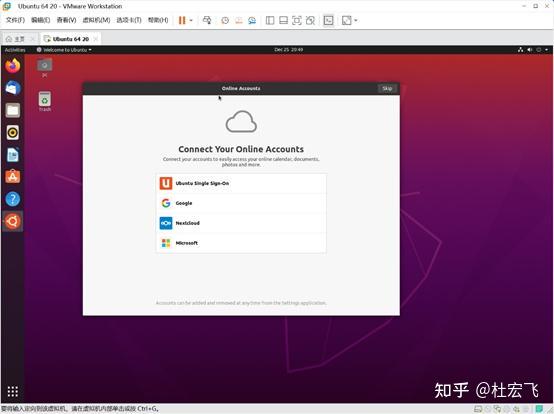This screenshot has width=554, height=414.
Task: Open Rhythmbox music player in dock
Action: [x=13, y=132]
